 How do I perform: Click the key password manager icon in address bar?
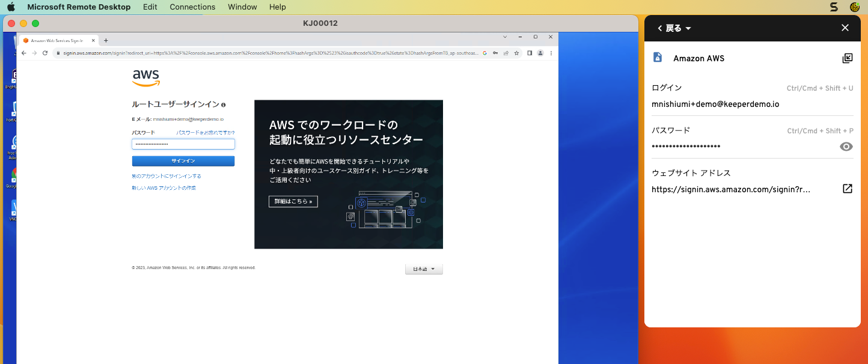pyautogui.click(x=495, y=53)
